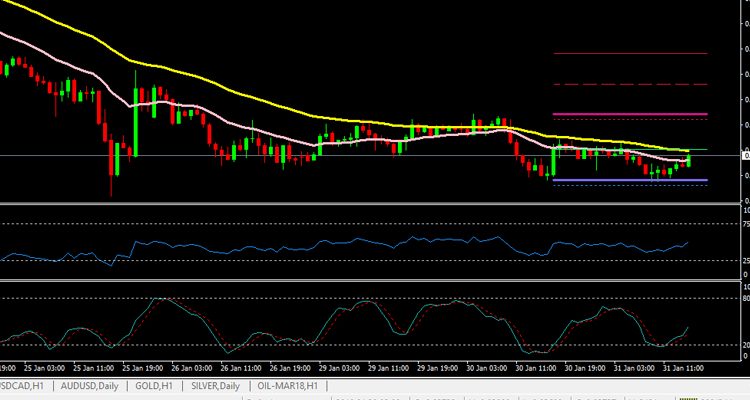
Task: Click the current price marker on the right axis
Action: [745, 156]
